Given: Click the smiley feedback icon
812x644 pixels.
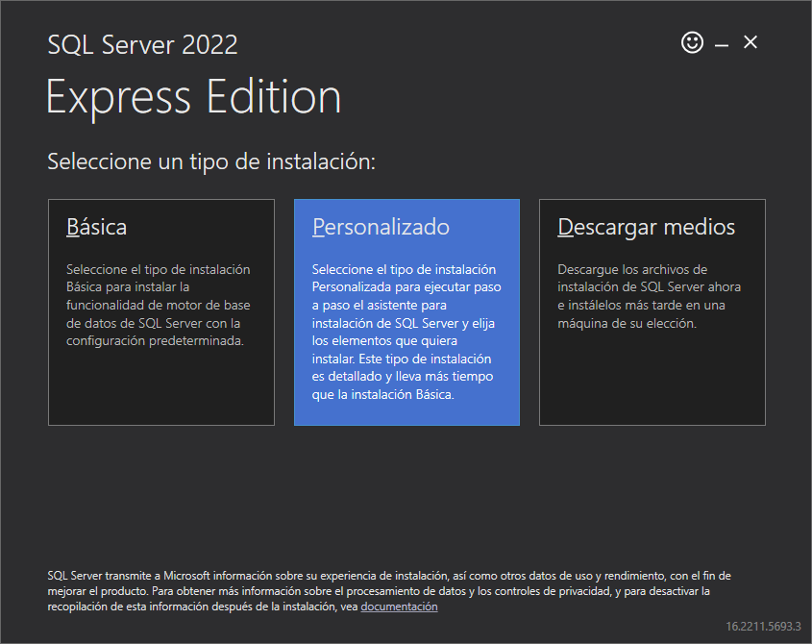Looking at the screenshot, I should click(x=692, y=42).
